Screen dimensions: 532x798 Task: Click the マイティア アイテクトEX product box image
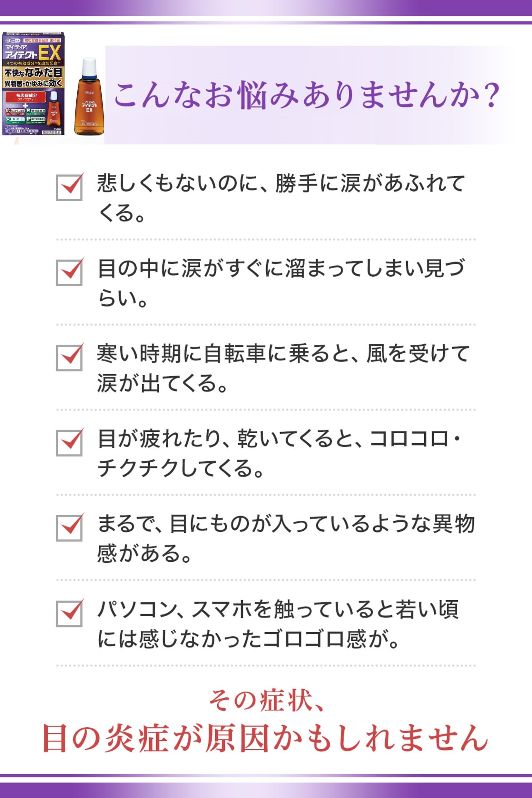point(33,84)
